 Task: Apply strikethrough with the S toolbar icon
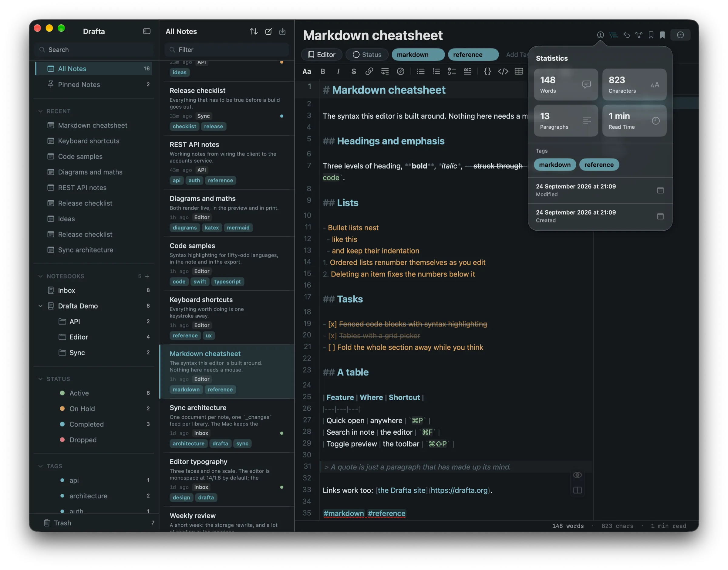click(354, 71)
